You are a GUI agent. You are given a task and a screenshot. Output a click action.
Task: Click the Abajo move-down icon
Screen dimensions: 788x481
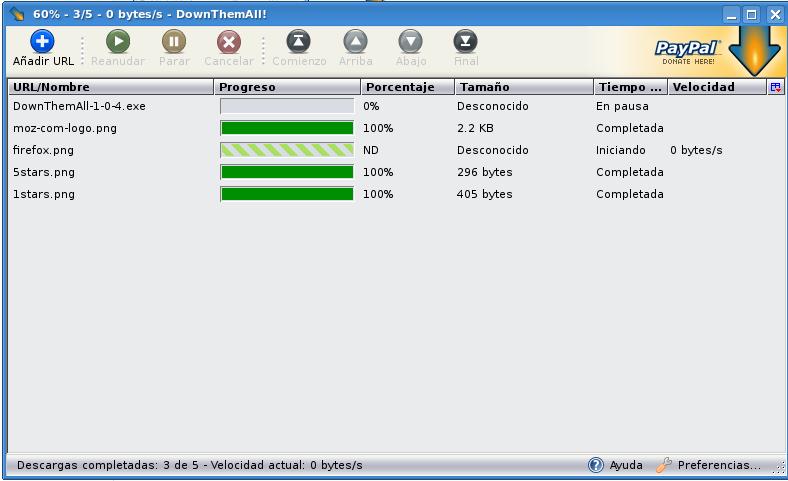(x=411, y=41)
